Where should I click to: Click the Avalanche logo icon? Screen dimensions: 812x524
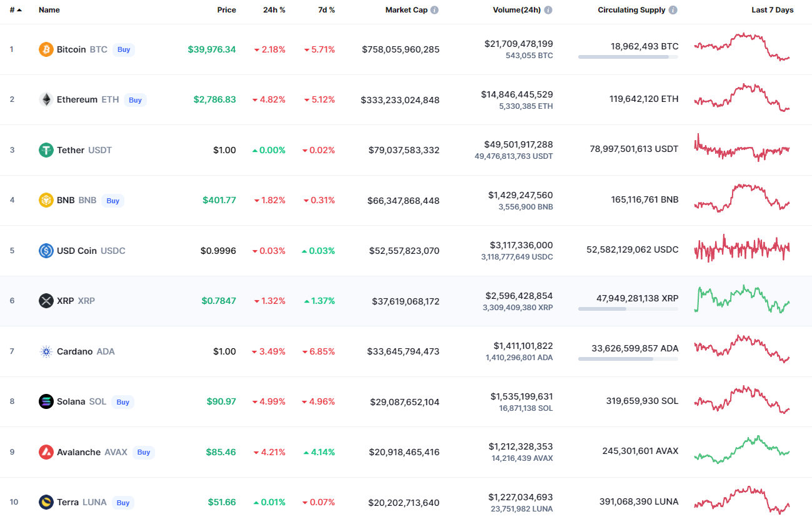pyautogui.click(x=46, y=452)
